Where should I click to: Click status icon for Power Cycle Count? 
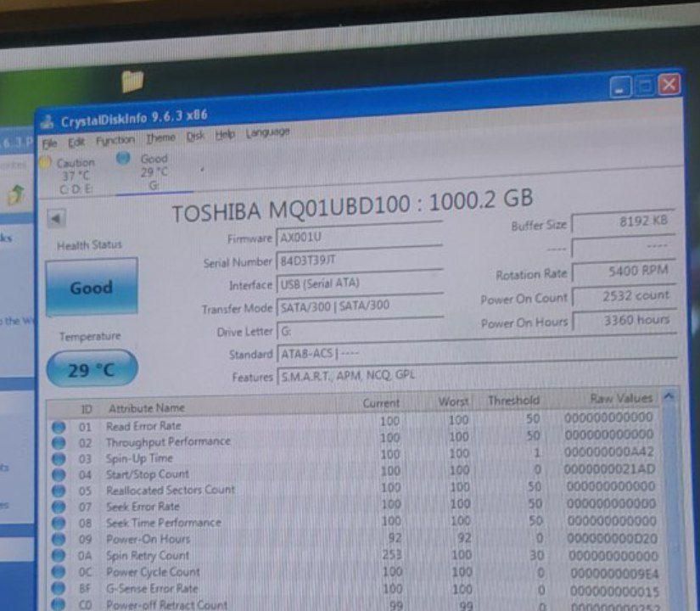coord(59,572)
